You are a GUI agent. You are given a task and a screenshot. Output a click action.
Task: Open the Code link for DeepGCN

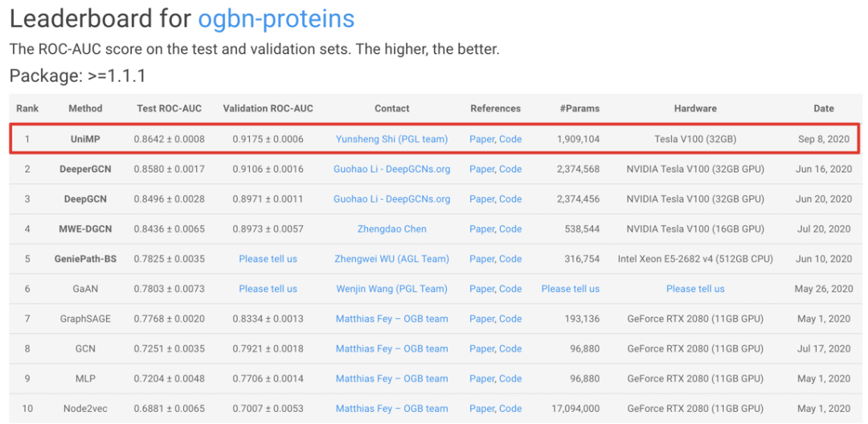click(x=510, y=199)
